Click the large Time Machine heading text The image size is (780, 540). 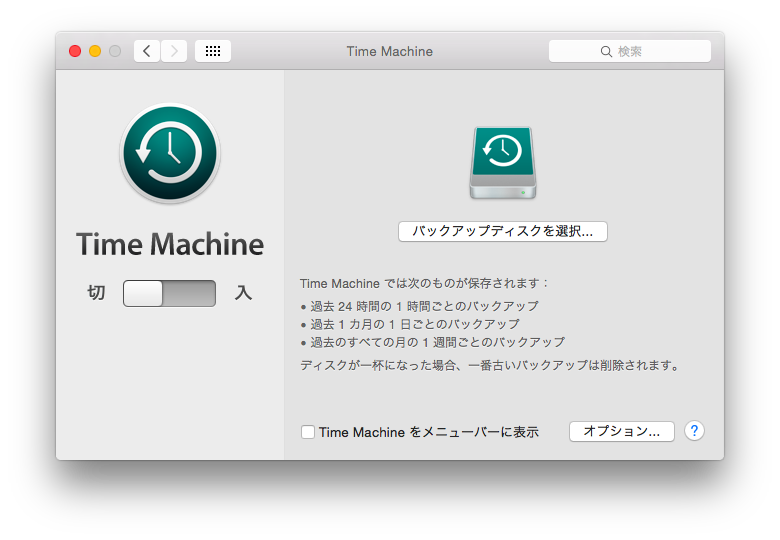170,244
